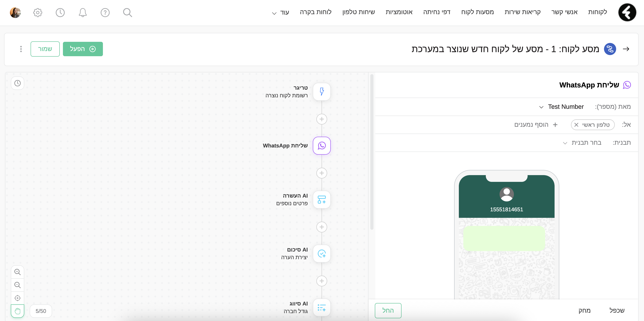Image resolution: width=644 pixels, height=321 pixels.
Task: Open the notifications bell
Action: click(82, 13)
